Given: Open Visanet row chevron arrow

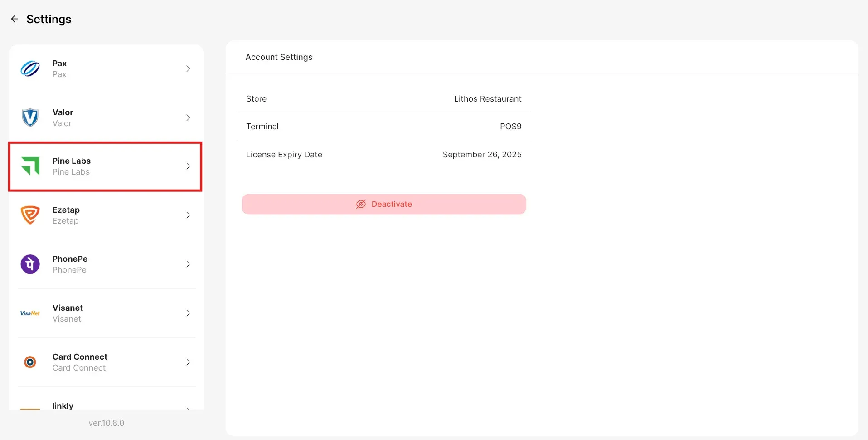Looking at the screenshot, I should pos(188,313).
